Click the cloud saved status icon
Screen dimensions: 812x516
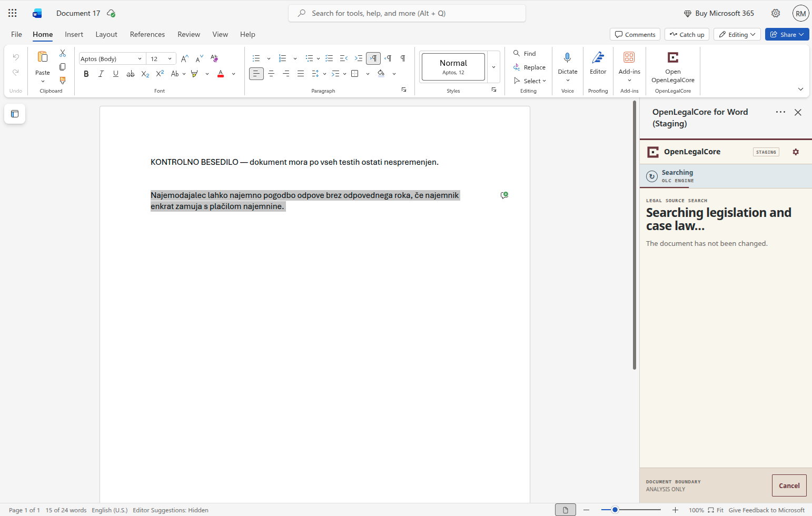tap(111, 13)
